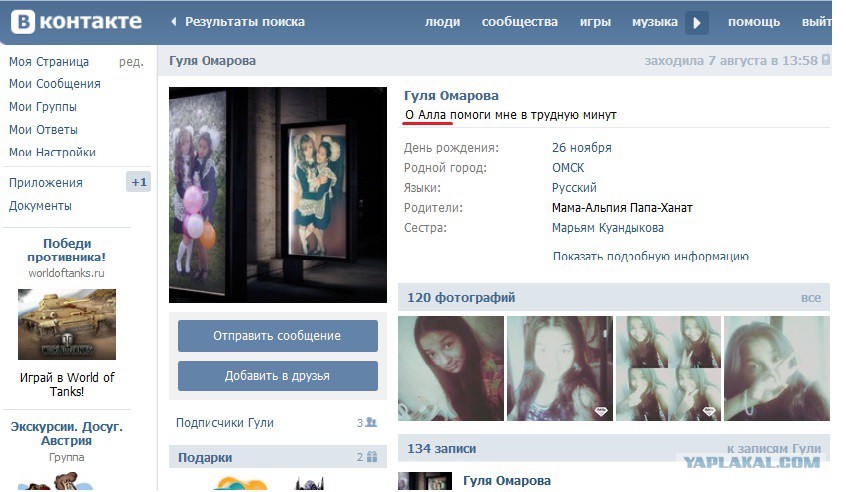The height and width of the screenshot is (492, 846).
Task: Open the fourth photo thumbnail
Action: (x=777, y=368)
